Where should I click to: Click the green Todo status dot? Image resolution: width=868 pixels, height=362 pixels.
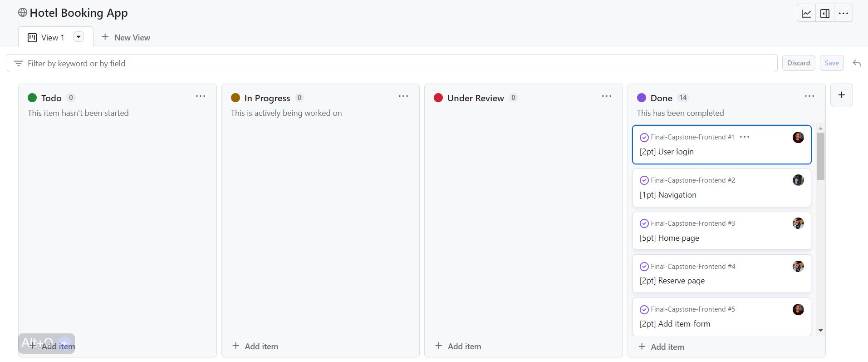pos(32,98)
